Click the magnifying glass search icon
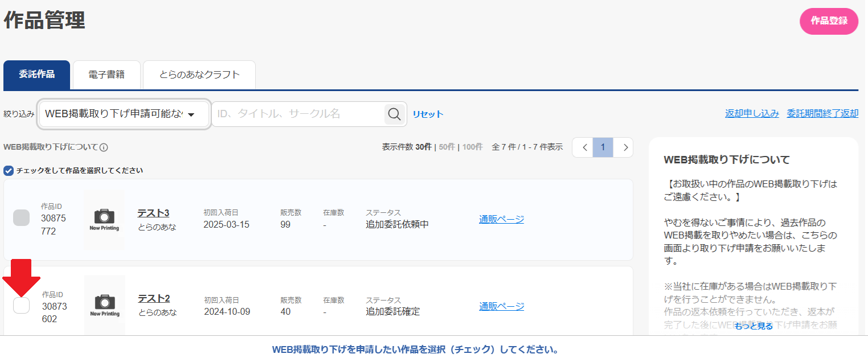Viewport: 868px width, 362px height. 394,114
